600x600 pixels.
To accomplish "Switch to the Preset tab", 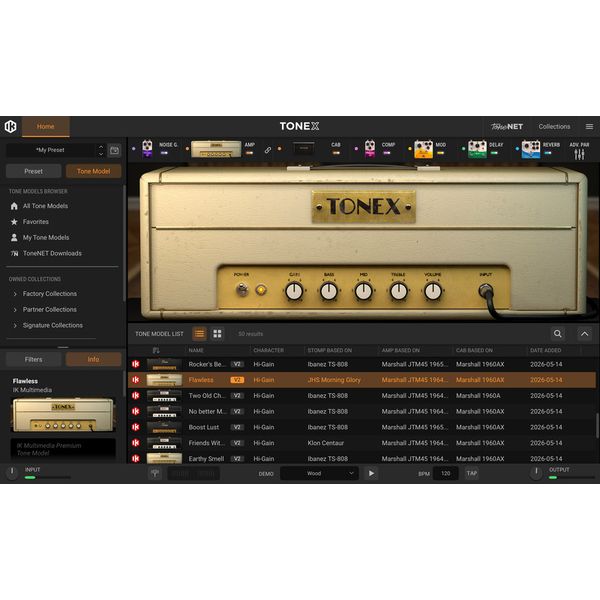I will pos(33,171).
